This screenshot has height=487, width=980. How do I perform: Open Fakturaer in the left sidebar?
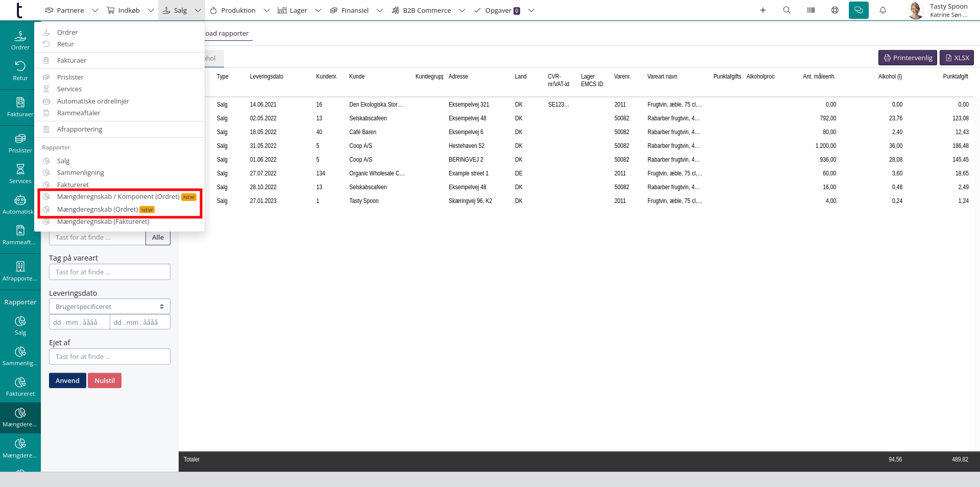point(20,107)
